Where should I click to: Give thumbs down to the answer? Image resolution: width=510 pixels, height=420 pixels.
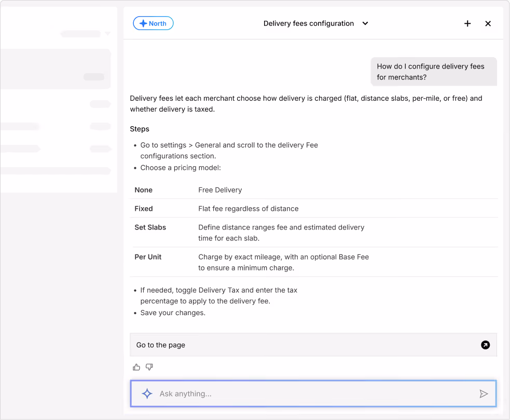[x=149, y=367]
